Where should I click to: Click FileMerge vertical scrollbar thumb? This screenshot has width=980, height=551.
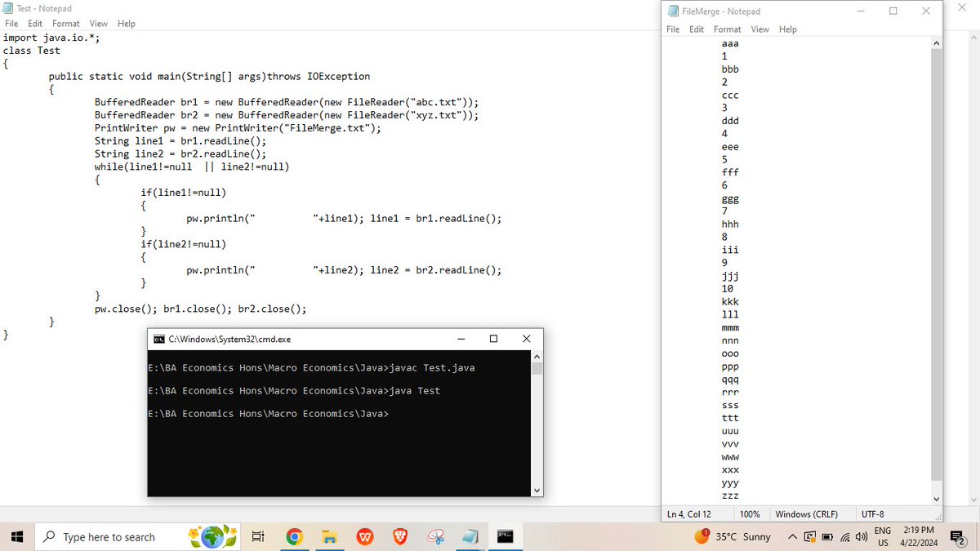(936, 264)
